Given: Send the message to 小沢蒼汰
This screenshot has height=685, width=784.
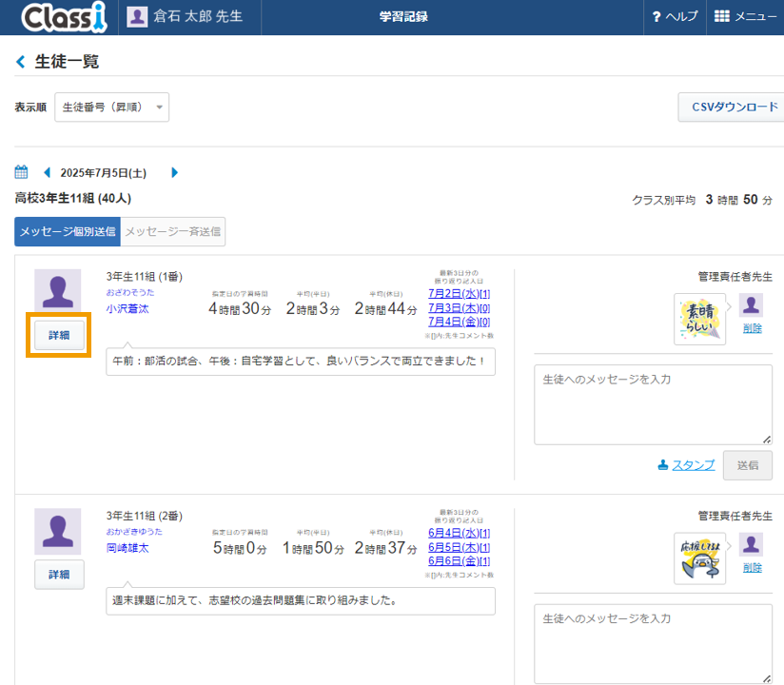Looking at the screenshot, I should [748, 465].
